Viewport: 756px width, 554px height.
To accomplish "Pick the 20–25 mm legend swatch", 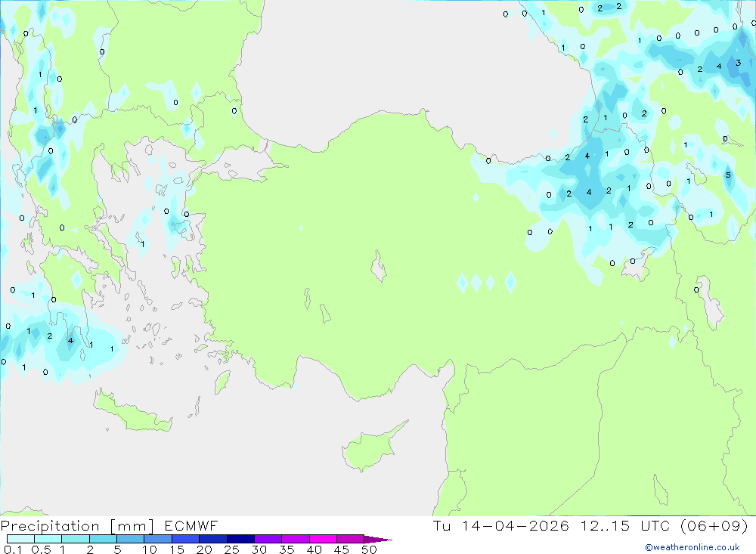I will (212, 539).
